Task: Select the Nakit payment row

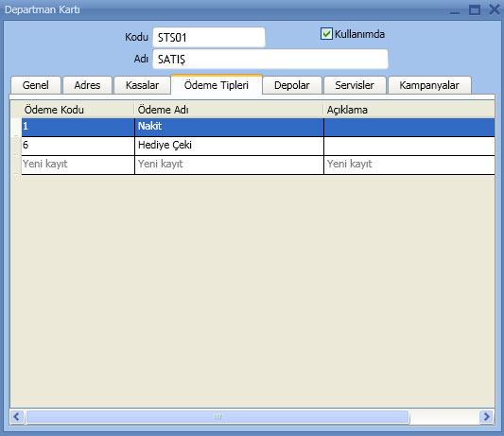Action: 258,127
